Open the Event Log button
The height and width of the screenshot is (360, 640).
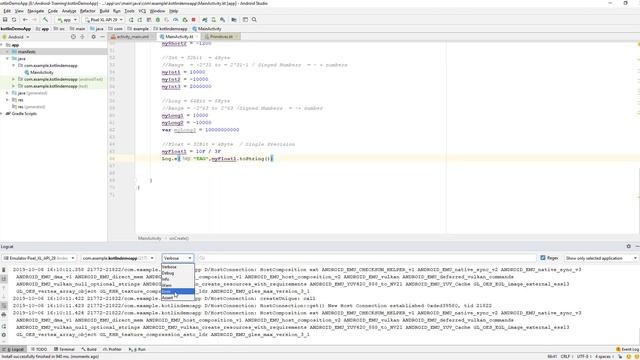627,349
